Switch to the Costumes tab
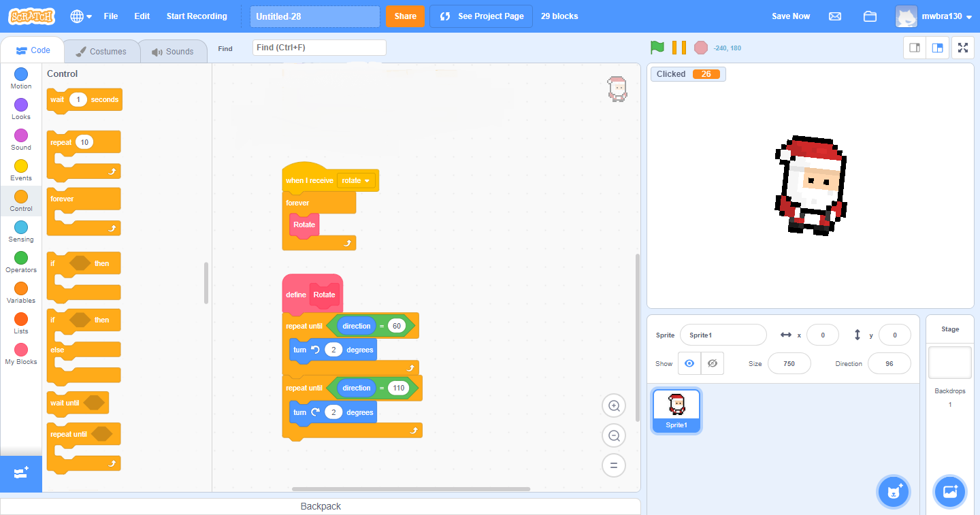The height and width of the screenshot is (515, 980). 101,51
